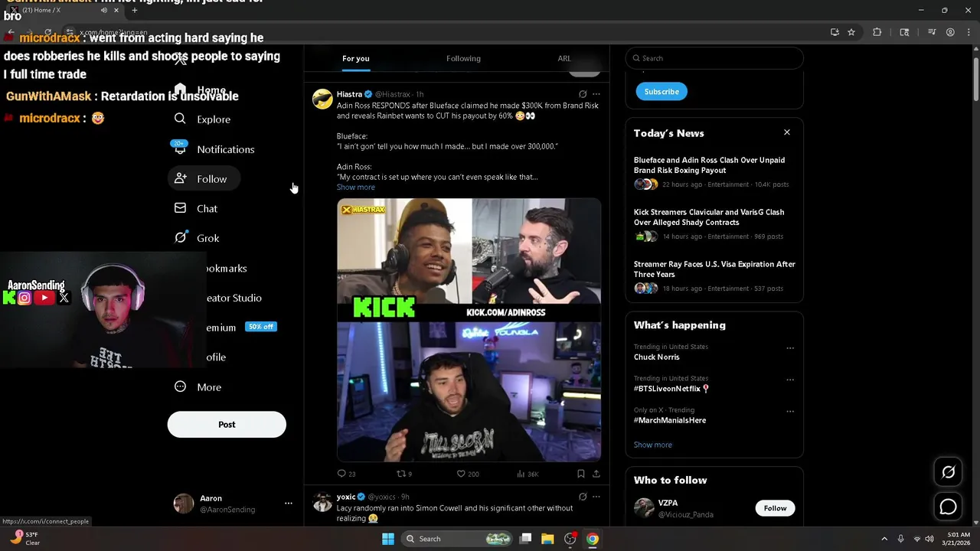
Task: Open the yoxic profile avatar
Action: click(322, 501)
